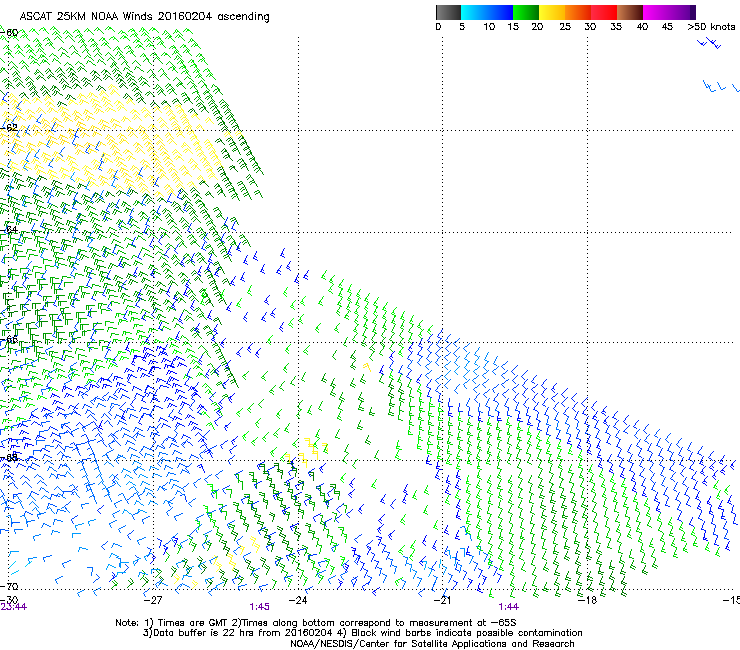This screenshot has height=650, width=740.
Task: Click the -27 longitude label
Action: pos(153,600)
